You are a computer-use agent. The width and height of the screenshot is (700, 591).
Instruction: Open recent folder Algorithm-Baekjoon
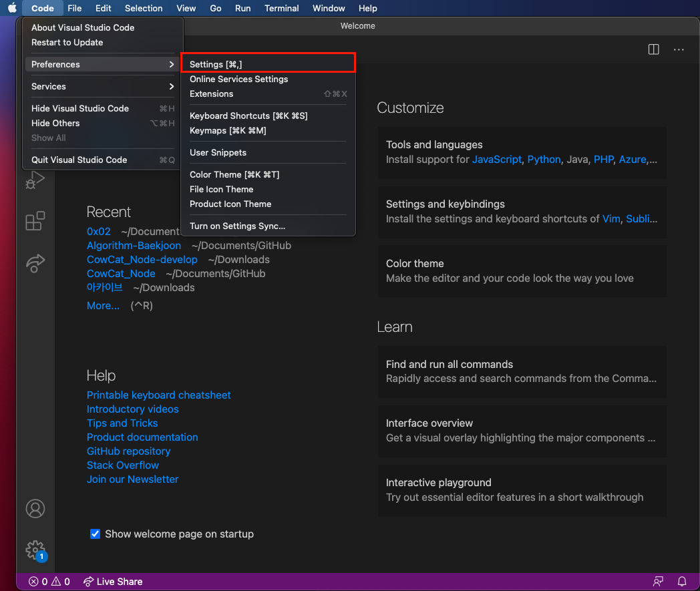[x=134, y=246]
